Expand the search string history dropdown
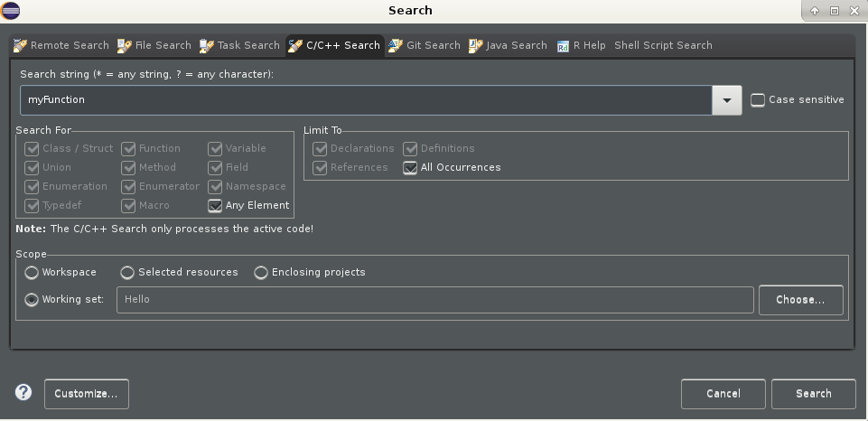 click(727, 100)
